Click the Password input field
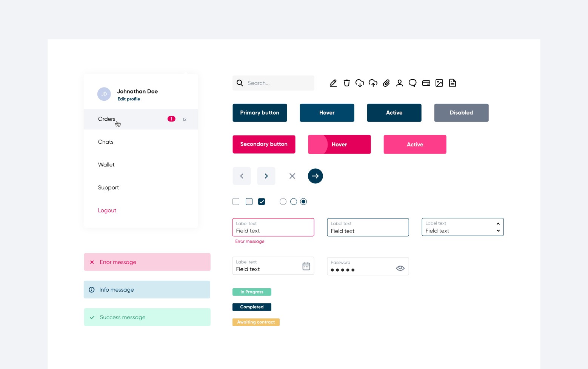Screen dimensions: 588x369 (x=368, y=266)
